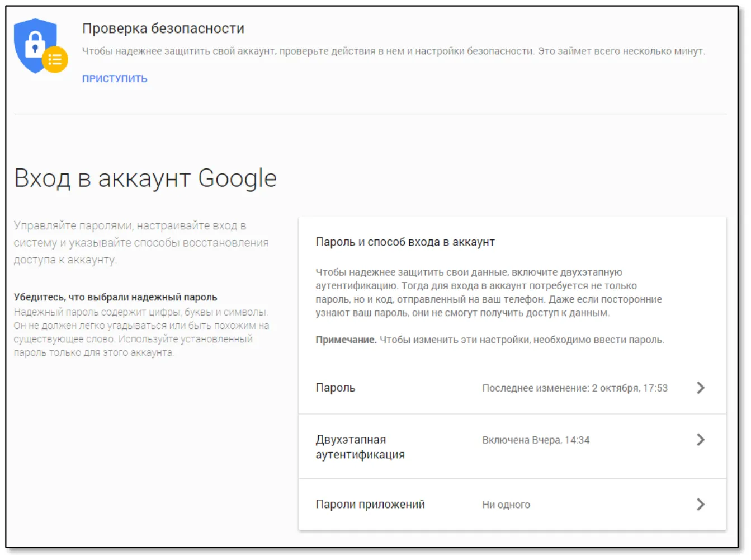This screenshot has height=560, width=751.
Task: Select the Двухэтапная аутентификация label
Action: 360,447
